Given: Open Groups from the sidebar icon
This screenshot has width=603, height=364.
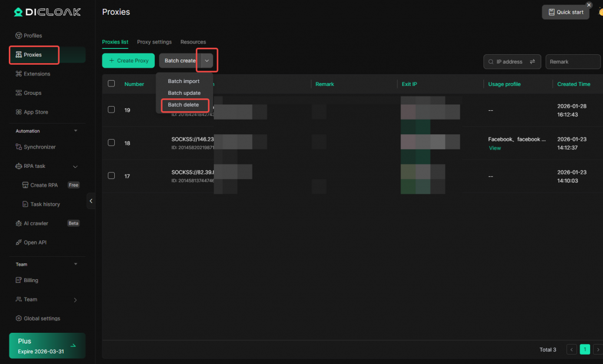Looking at the screenshot, I should (19, 93).
